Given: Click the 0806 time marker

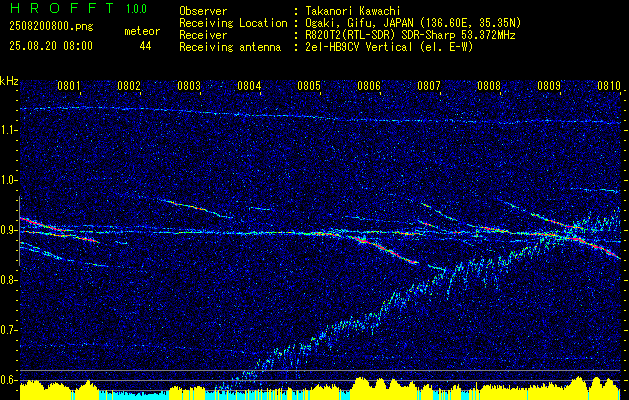Looking at the screenshot, I should (369, 85).
